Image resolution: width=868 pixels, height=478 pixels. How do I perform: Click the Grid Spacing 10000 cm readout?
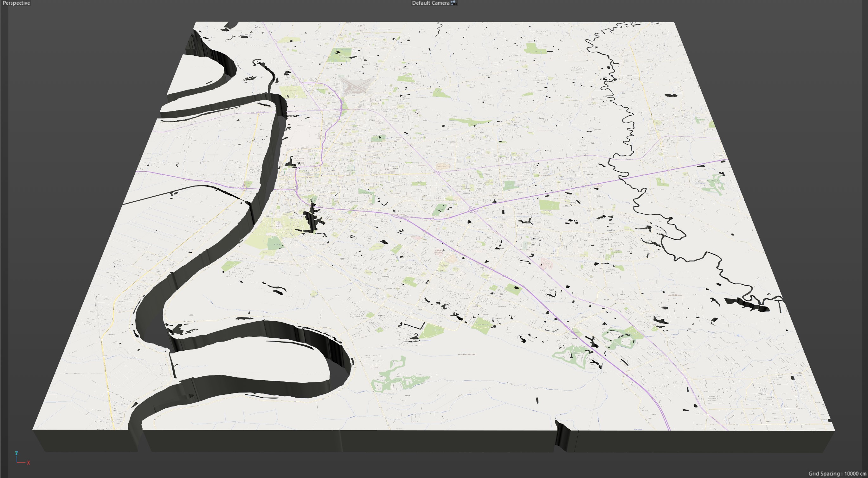(x=837, y=474)
